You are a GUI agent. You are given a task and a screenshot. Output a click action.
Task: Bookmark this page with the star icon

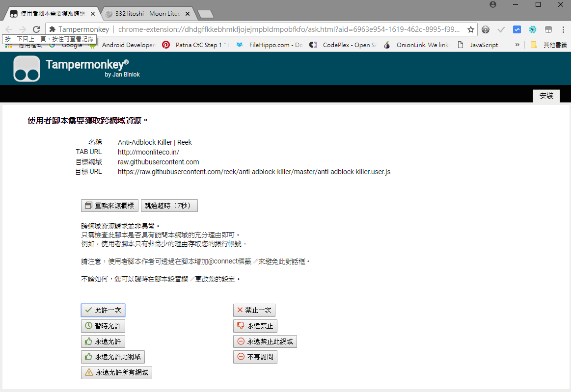[x=471, y=29]
